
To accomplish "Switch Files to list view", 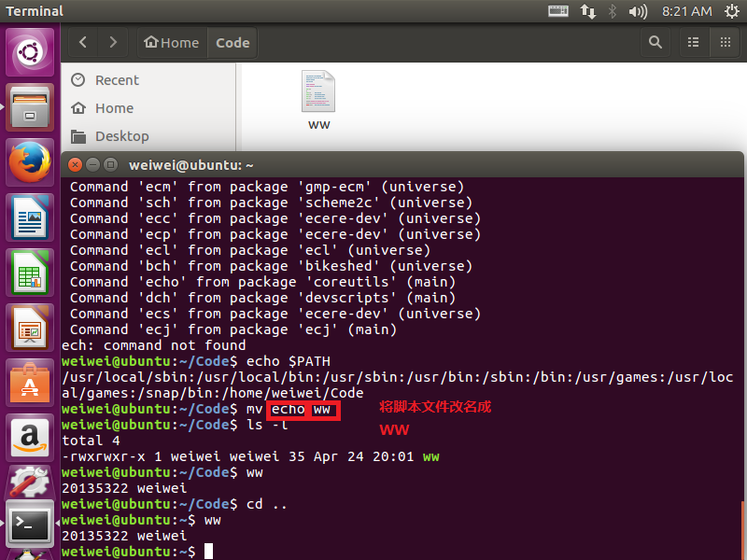I will point(694,42).
